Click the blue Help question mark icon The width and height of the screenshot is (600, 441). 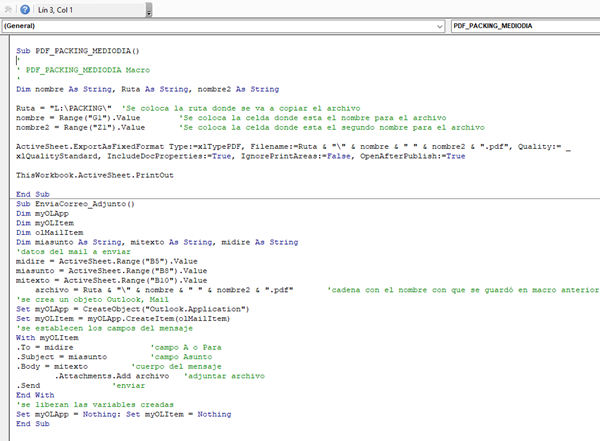tap(24, 8)
